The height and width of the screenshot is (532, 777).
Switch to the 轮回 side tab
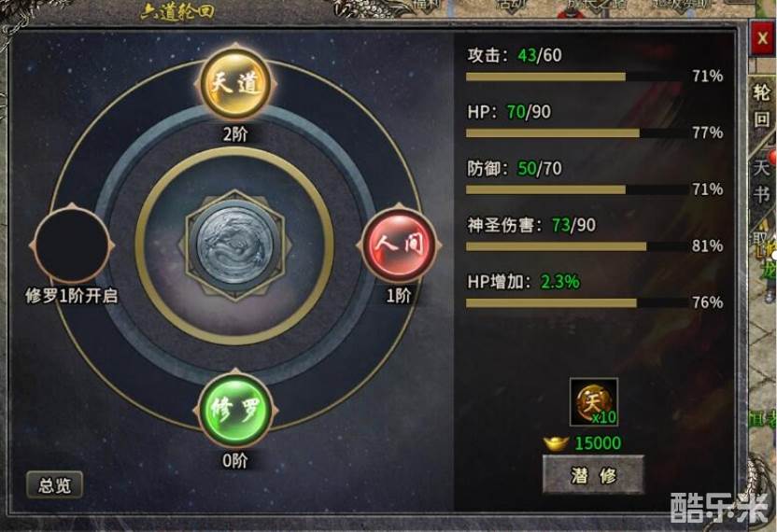click(x=762, y=105)
